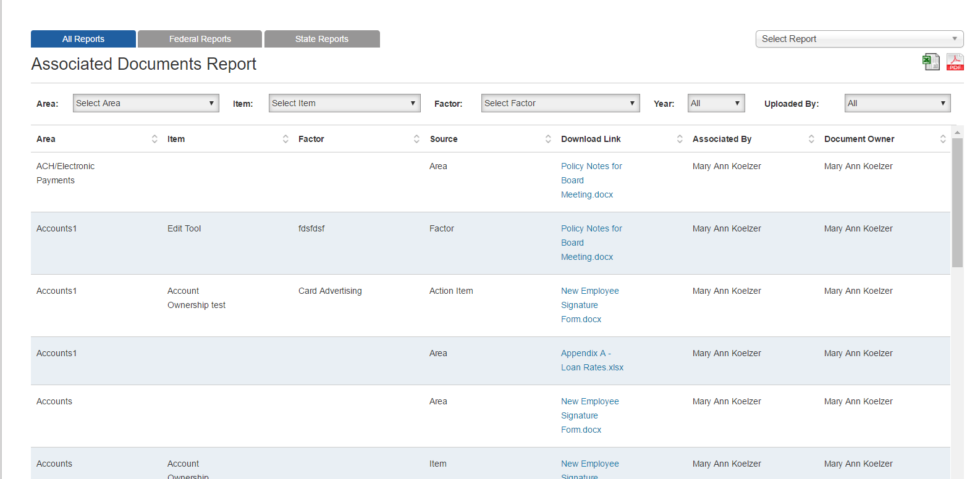Open the Uploaded By dropdown
This screenshot has height=479, width=980.
point(898,103)
